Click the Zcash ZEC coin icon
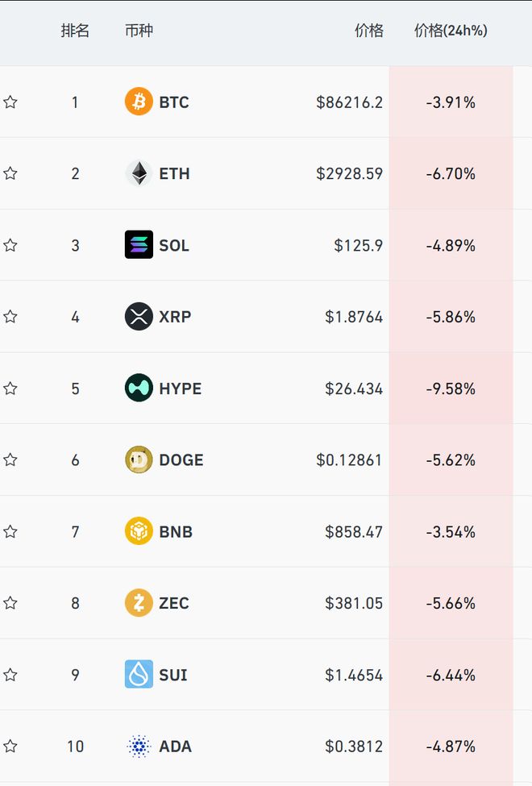This screenshot has height=786, width=532. click(x=139, y=603)
